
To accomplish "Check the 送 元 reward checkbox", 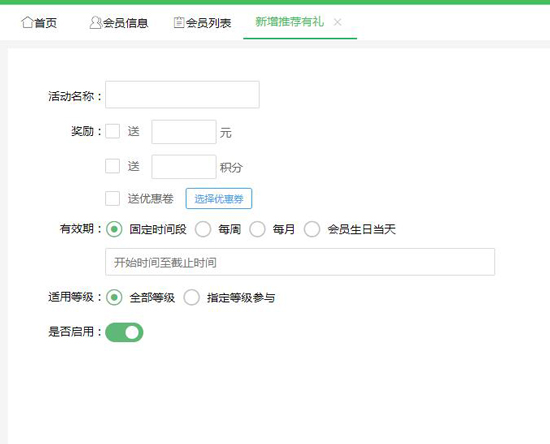I will (113, 132).
